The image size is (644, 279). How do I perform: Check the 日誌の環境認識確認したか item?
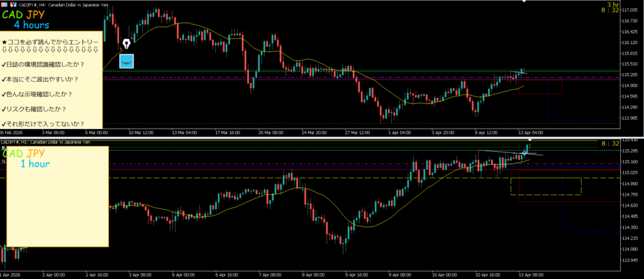[x=43, y=64]
